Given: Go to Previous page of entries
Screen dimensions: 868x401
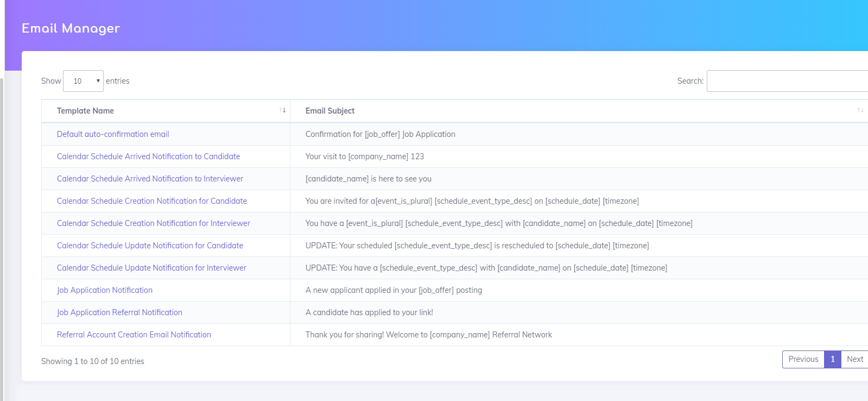Looking at the screenshot, I should point(803,359).
